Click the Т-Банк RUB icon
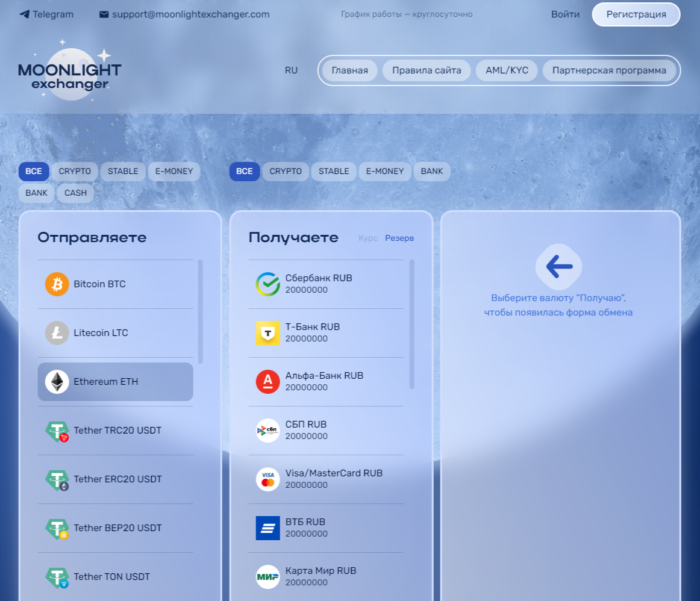700x601 pixels. coord(267,332)
